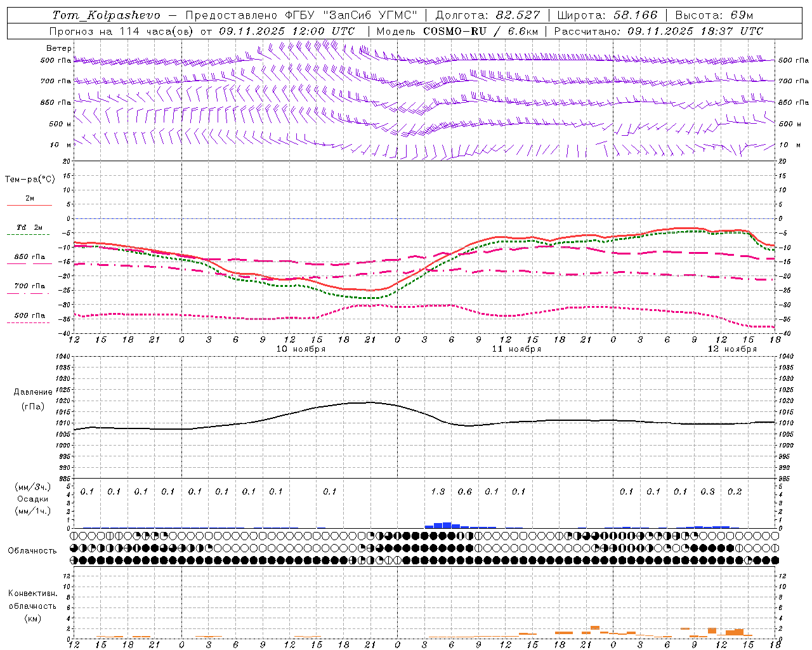This screenshot has width=812, height=650.
Task: Click the 'Осадки' precipitation label
Action: (33, 499)
